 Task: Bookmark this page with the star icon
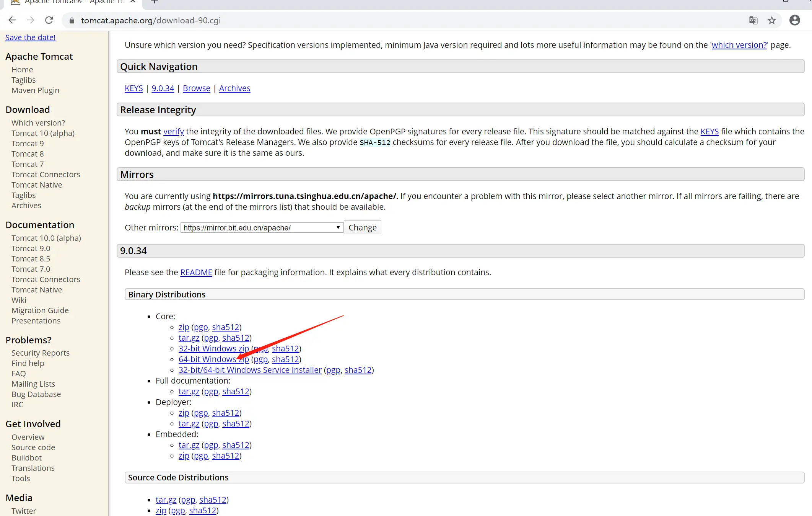click(772, 20)
